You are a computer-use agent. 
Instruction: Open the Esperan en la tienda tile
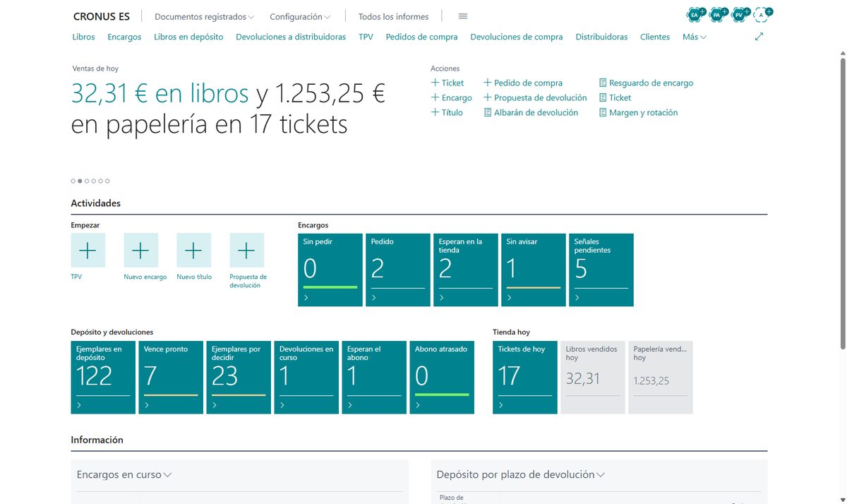(x=466, y=270)
